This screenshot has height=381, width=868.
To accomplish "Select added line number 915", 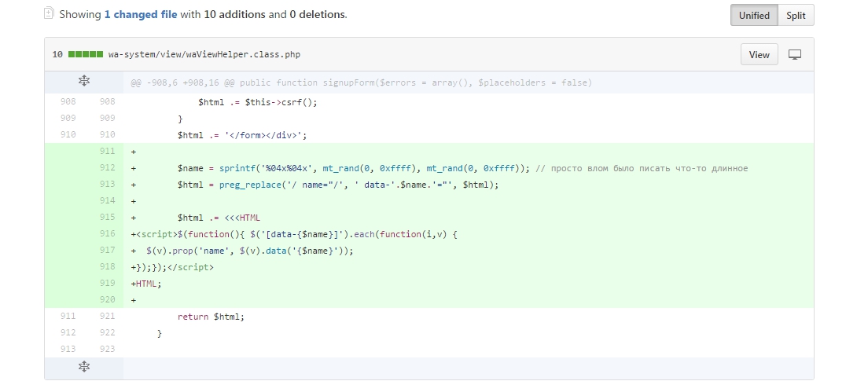I will tap(107, 218).
